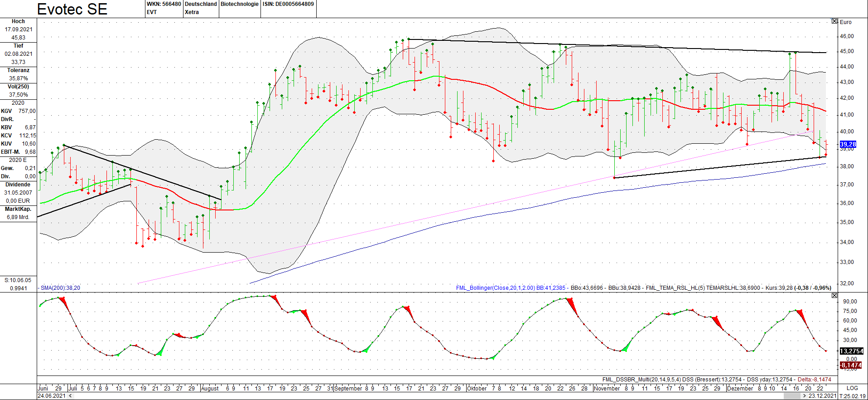The height and width of the screenshot is (400, 868).
Task: Click the Euro currency label
Action: [x=846, y=22]
